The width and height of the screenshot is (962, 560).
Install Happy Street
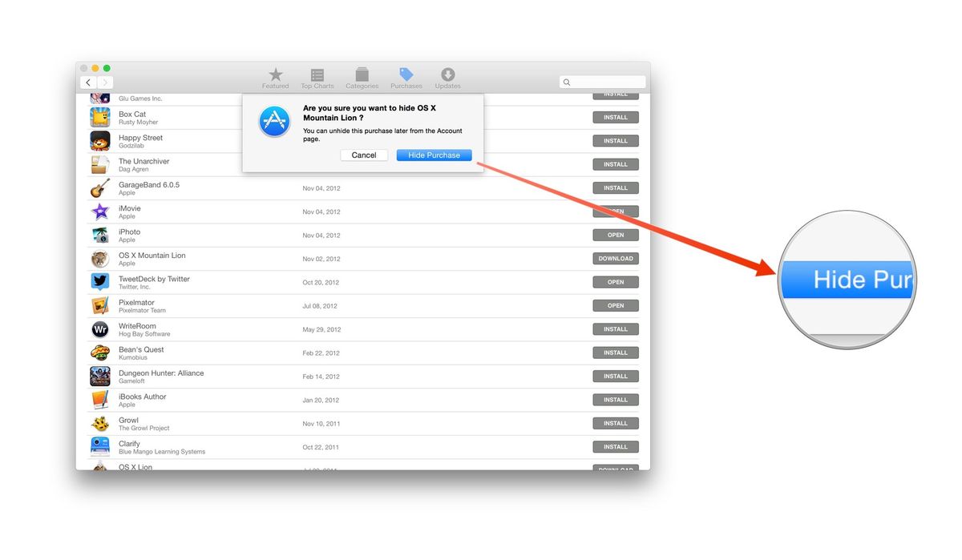coord(616,141)
